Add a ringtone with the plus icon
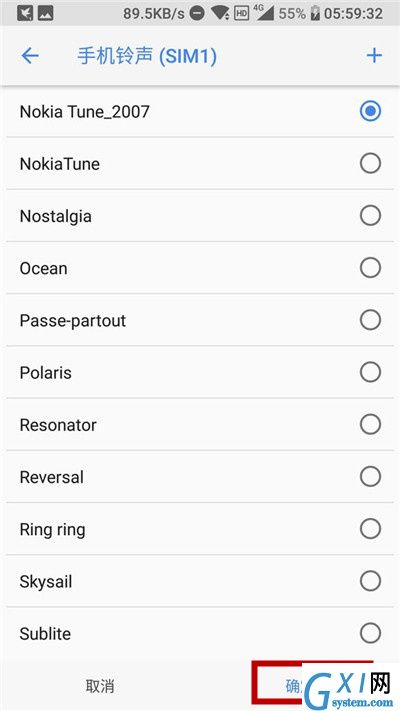Image resolution: width=400 pixels, height=711 pixels. (x=374, y=55)
